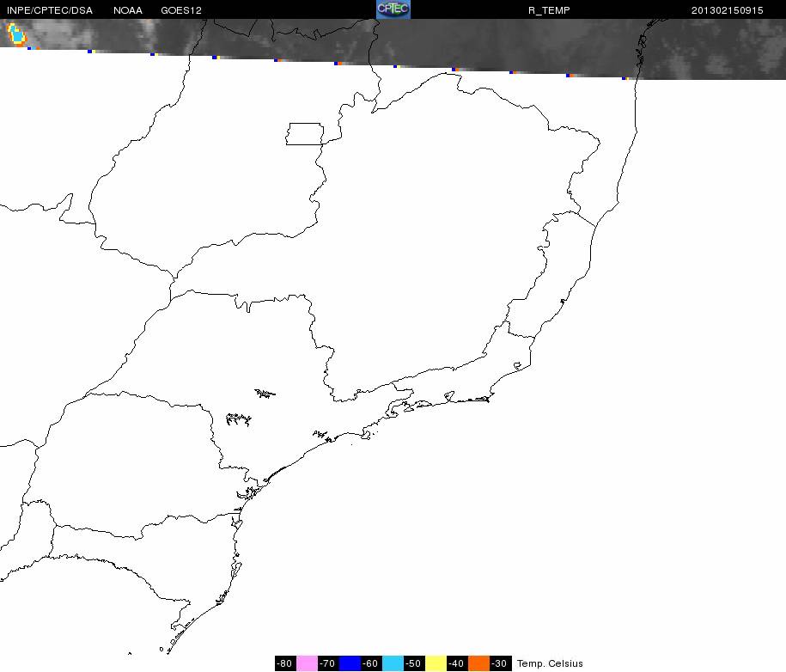The height and width of the screenshot is (672, 786).
Task: Click the -40 legend value label
Action: (457, 663)
